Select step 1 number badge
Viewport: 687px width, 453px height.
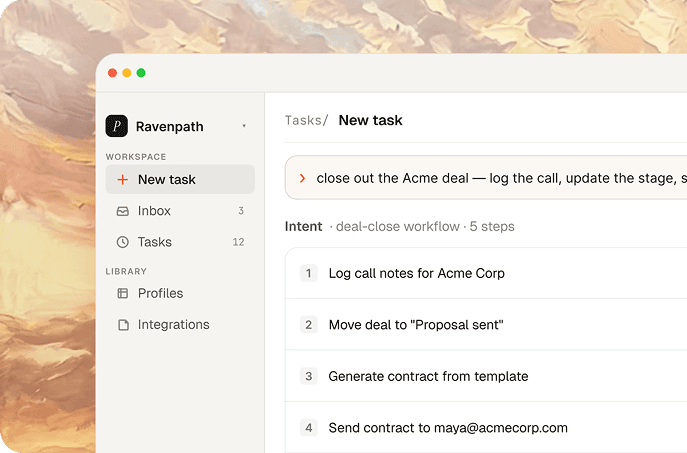click(x=308, y=273)
